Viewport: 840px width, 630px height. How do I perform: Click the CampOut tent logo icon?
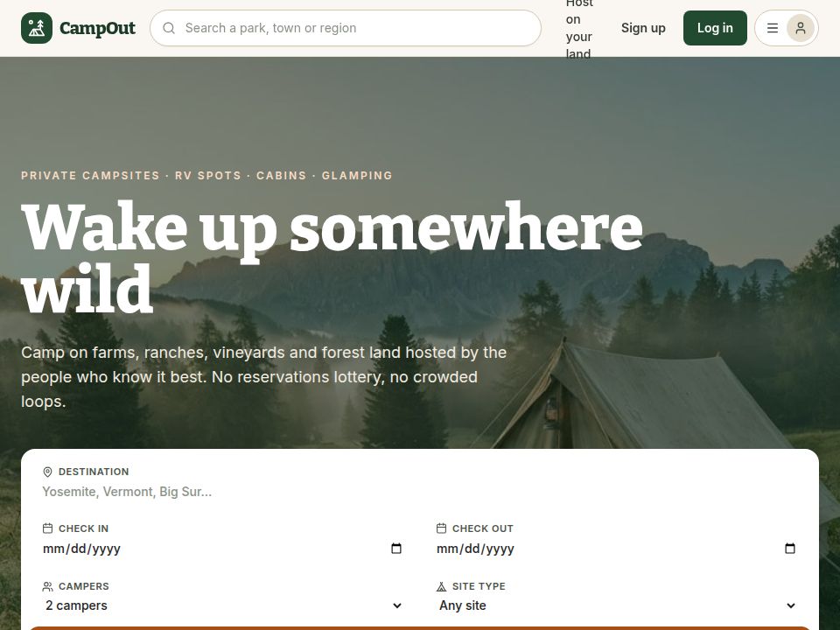tap(37, 28)
